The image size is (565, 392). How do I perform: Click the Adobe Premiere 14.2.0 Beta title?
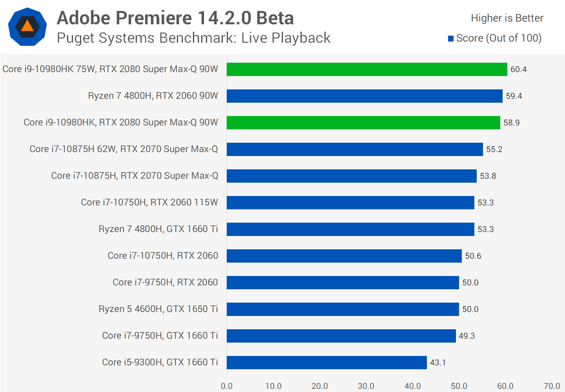coord(175,18)
